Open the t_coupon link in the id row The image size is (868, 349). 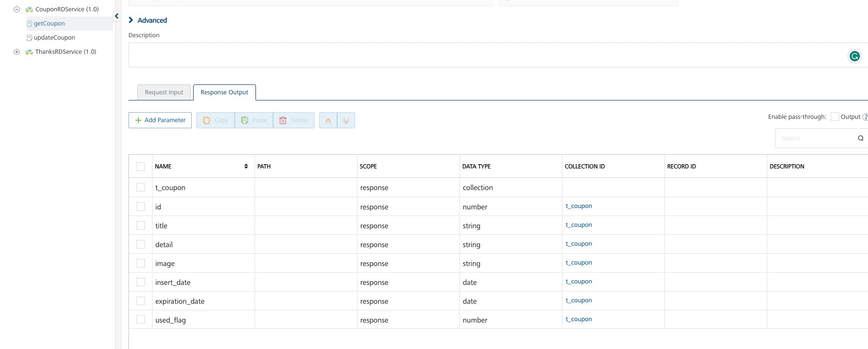click(x=579, y=206)
